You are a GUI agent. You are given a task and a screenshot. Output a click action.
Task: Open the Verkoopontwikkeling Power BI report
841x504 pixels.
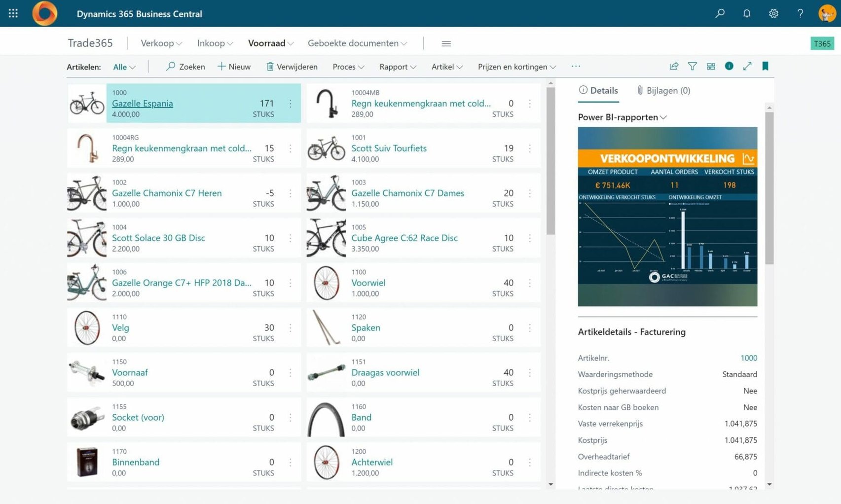pos(667,216)
